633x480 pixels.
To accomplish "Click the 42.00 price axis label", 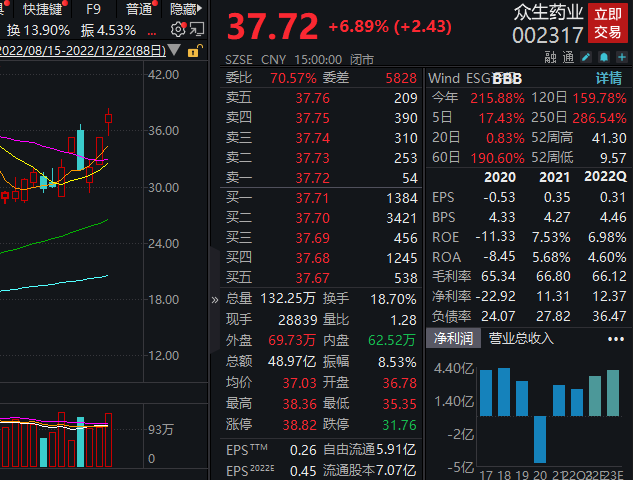I will [163, 75].
